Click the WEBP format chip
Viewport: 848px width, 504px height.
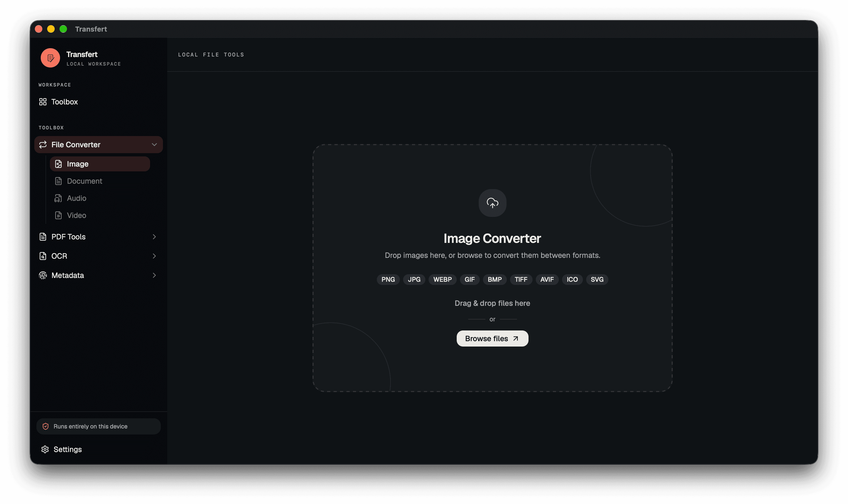(x=442, y=280)
